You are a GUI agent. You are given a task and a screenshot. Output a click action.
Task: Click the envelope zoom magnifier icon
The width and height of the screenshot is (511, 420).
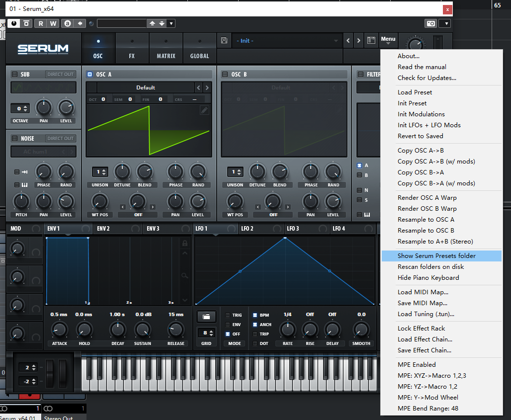click(x=185, y=276)
